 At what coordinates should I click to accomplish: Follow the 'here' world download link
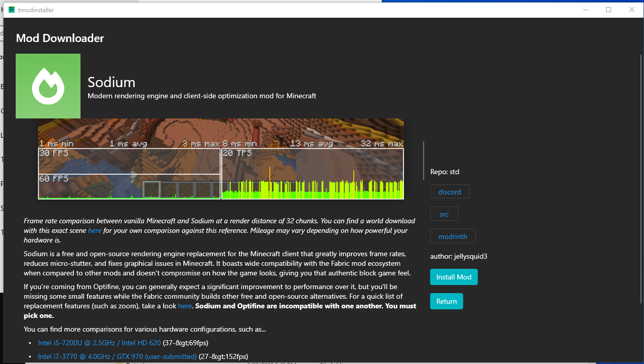pyautogui.click(x=95, y=230)
